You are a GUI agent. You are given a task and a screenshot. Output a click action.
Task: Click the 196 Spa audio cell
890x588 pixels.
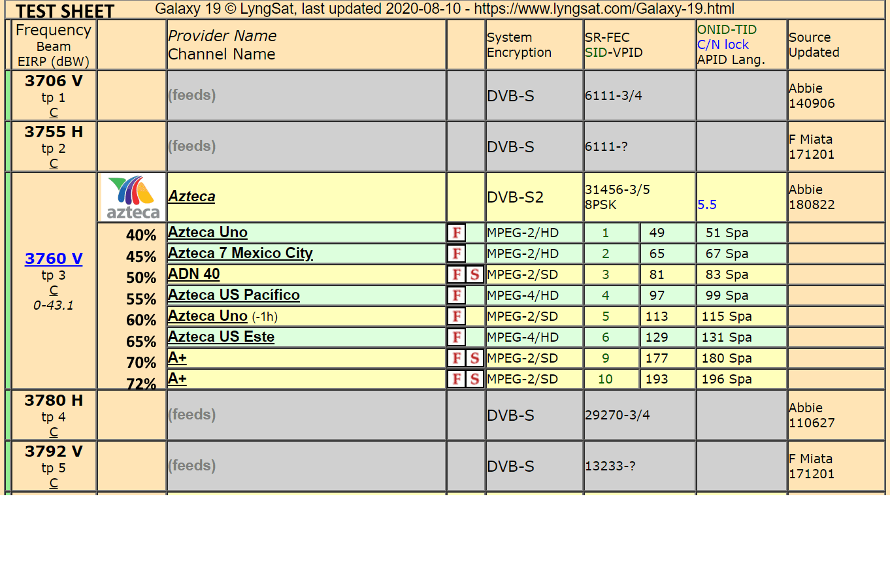(742, 379)
